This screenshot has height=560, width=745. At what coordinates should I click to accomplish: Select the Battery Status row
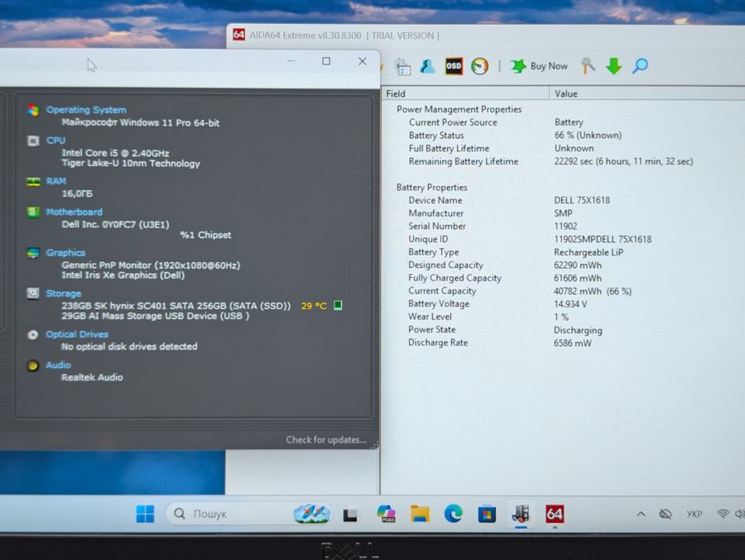coord(563,136)
